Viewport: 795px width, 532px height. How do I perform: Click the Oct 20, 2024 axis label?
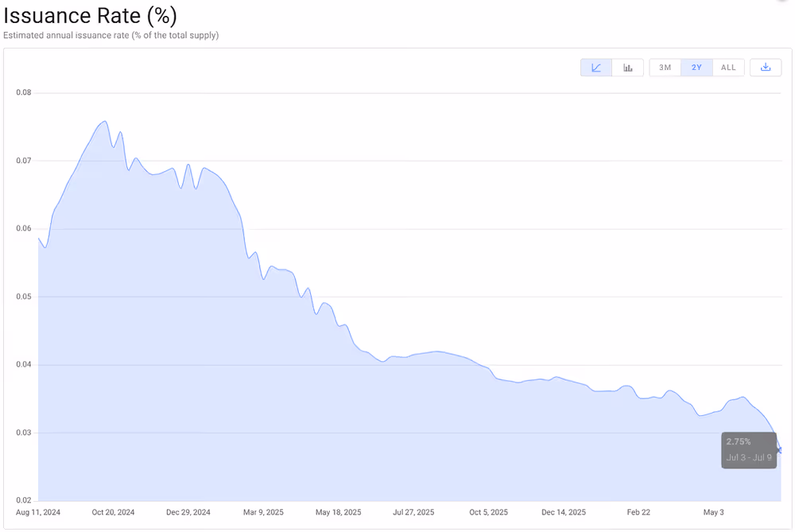click(113, 512)
